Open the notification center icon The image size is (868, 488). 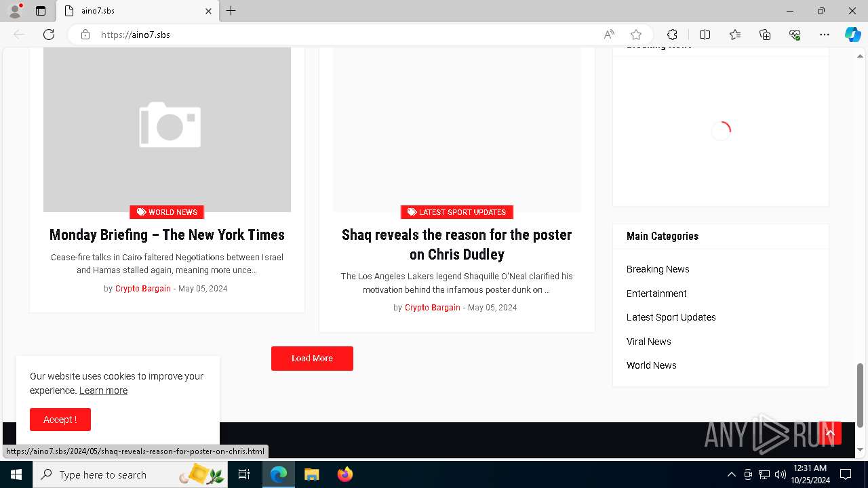pyautogui.click(x=846, y=474)
